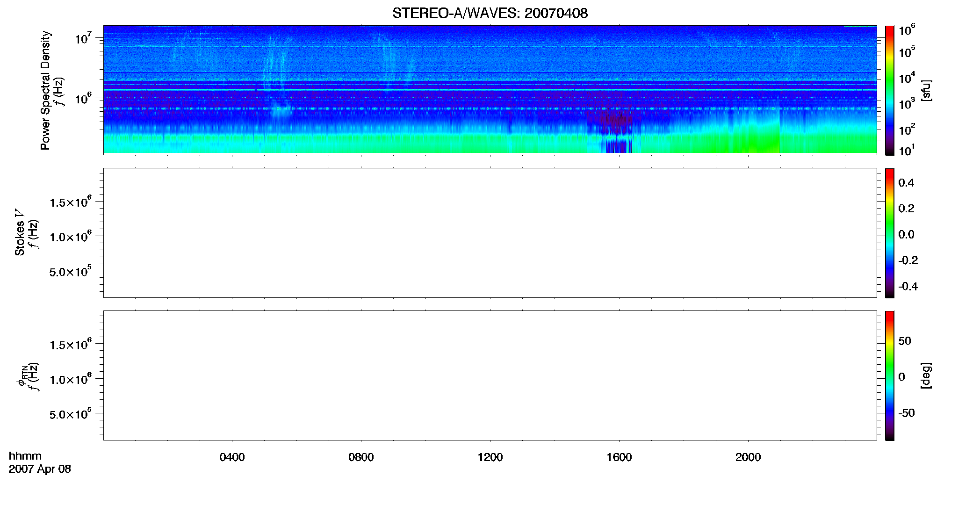This screenshot has height=505, width=980.
Task: Click the title STEREO-A/WAVES: 20070408
Action: [x=490, y=13]
